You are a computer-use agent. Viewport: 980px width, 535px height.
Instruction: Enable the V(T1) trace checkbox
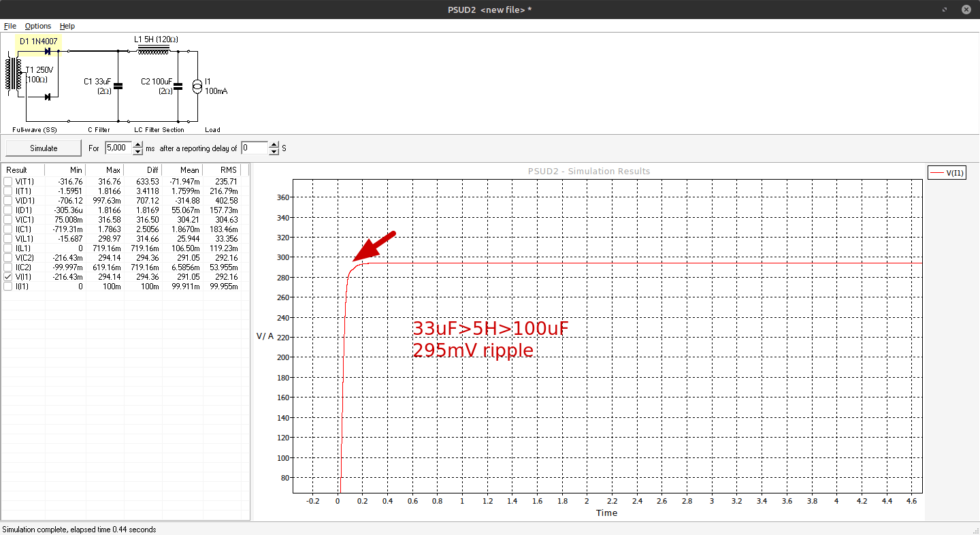(8, 182)
